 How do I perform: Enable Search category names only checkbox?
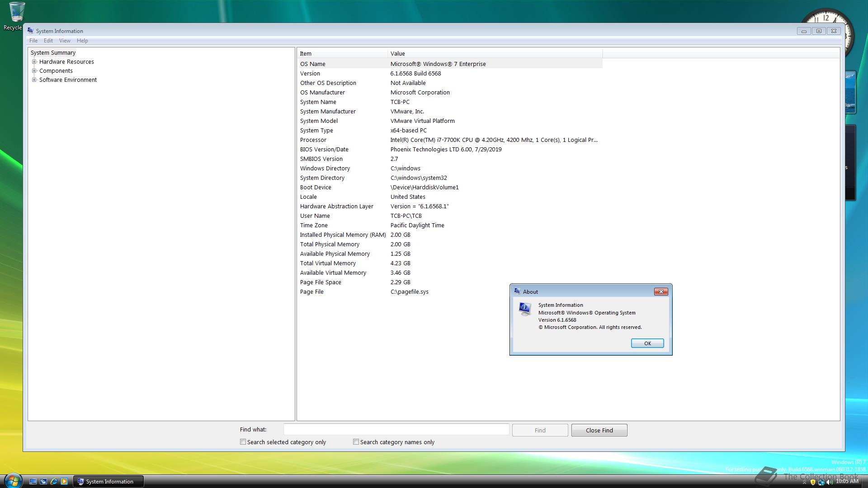(x=356, y=442)
